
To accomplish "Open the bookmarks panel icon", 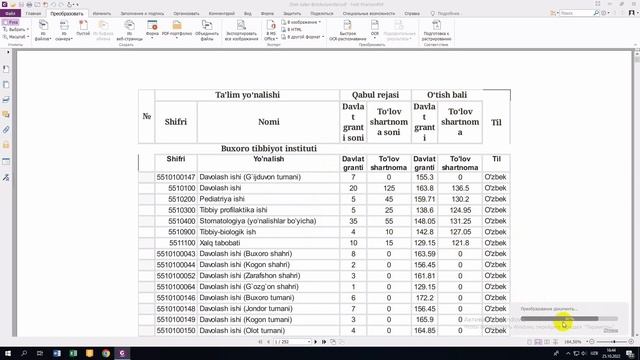I will [6, 69].
